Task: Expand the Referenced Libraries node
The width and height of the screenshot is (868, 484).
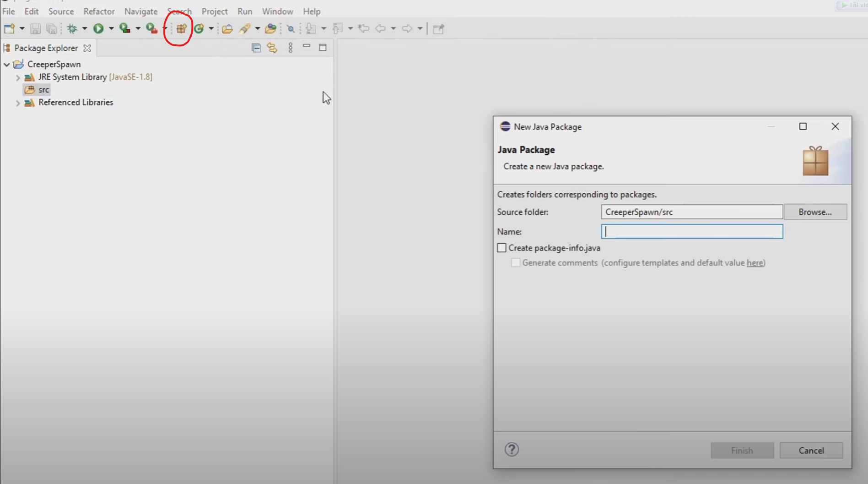Action: pos(18,103)
